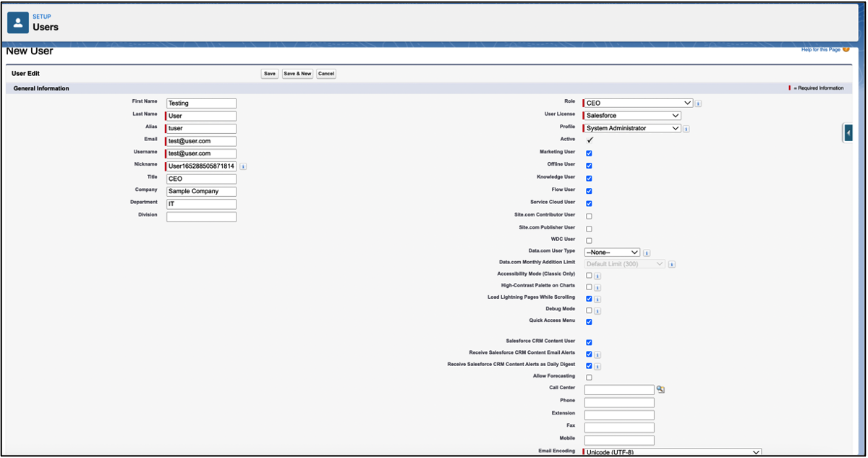This screenshot has height=458, width=868.
Task: Click info icon next to Role dropdown
Action: (698, 103)
